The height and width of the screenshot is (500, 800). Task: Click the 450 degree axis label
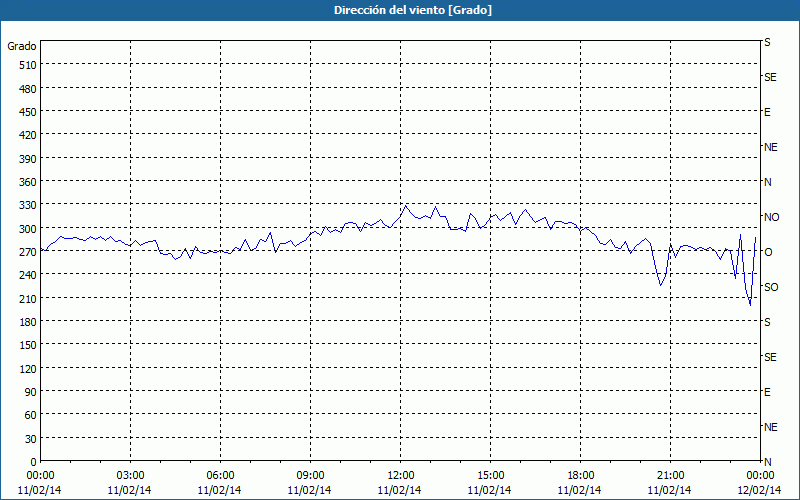click(x=29, y=112)
